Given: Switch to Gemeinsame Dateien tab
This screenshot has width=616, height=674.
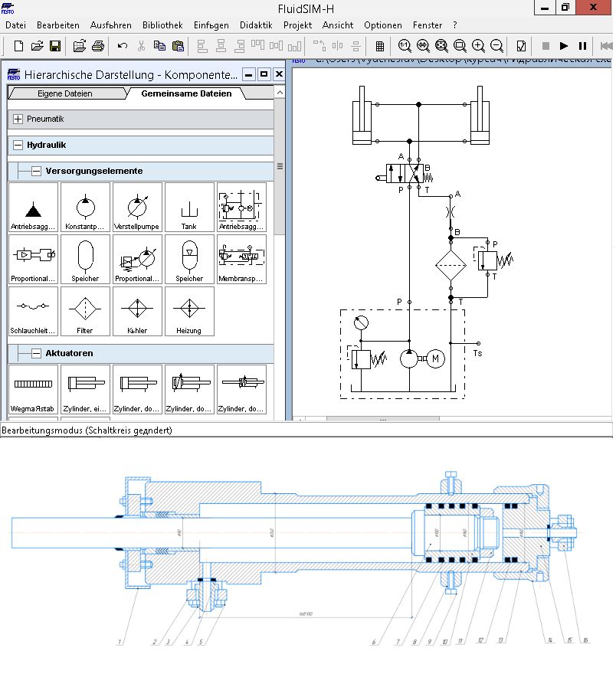Looking at the screenshot, I should [187, 93].
